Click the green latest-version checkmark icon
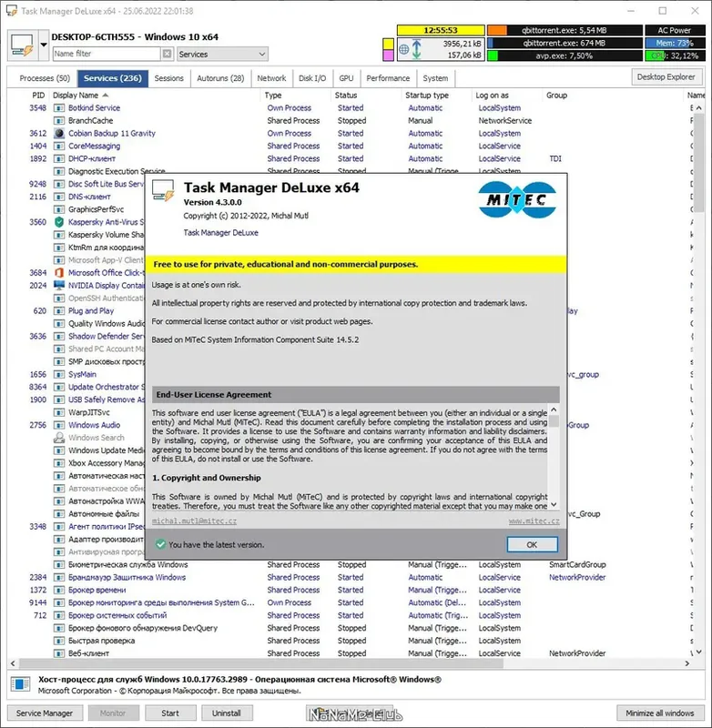This screenshot has height=728, width=712. pyautogui.click(x=160, y=544)
